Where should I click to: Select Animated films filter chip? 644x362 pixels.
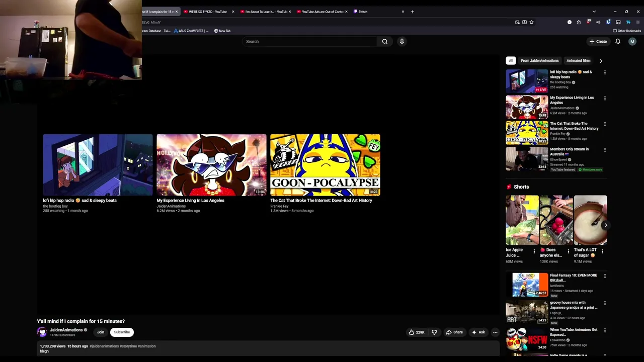click(578, 61)
